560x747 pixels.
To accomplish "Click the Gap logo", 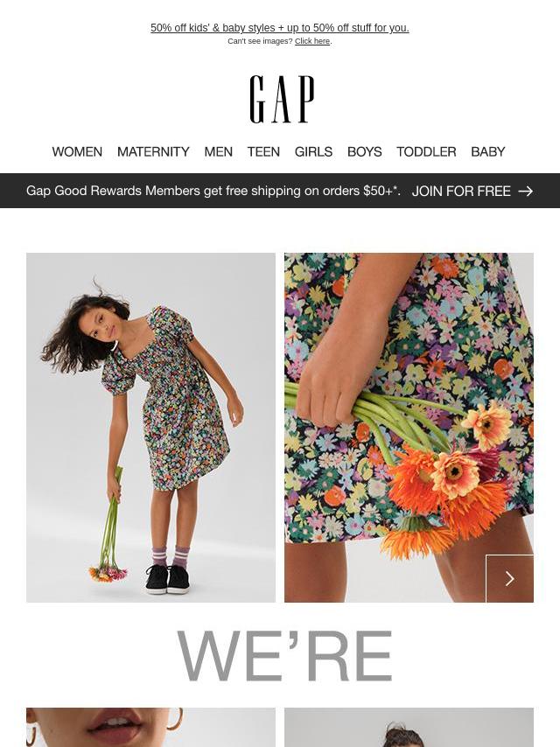I will [282, 99].
